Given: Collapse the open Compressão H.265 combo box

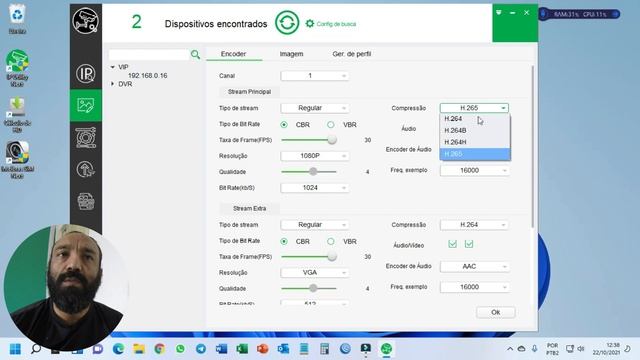Looking at the screenshot, I should pyautogui.click(x=474, y=108).
